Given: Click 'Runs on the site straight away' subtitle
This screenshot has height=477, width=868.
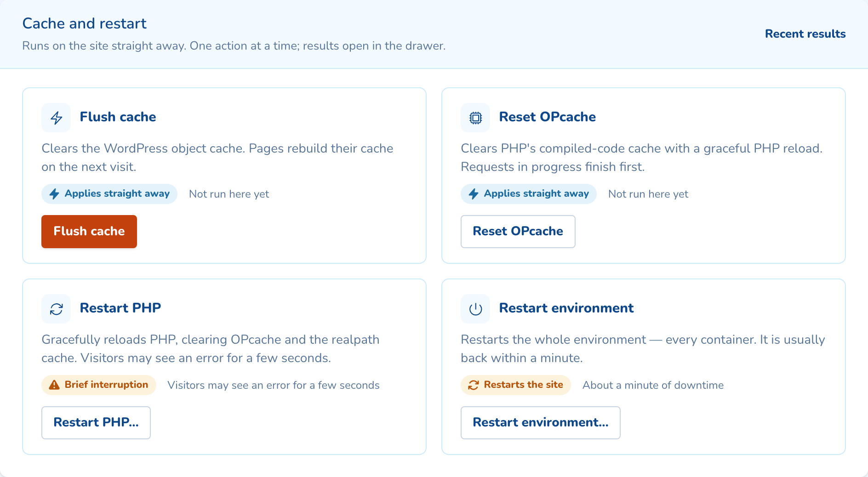Looking at the screenshot, I should coord(234,46).
